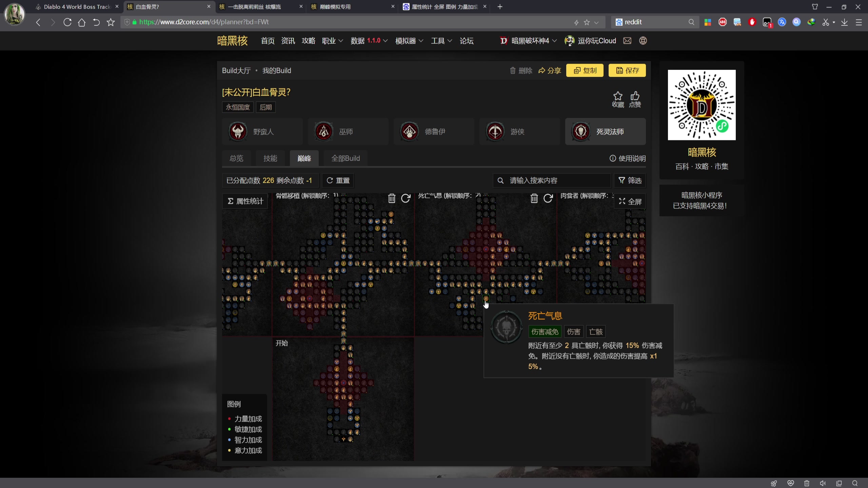The width and height of the screenshot is (868, 488).
Task: Open 攻略 guides in site navigation
Action: click(x=308, y=41)
